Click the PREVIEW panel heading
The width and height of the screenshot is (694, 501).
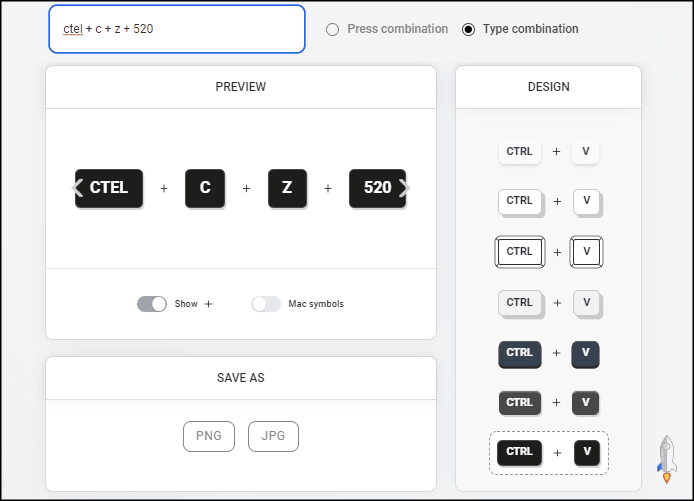tap(241, 87)
